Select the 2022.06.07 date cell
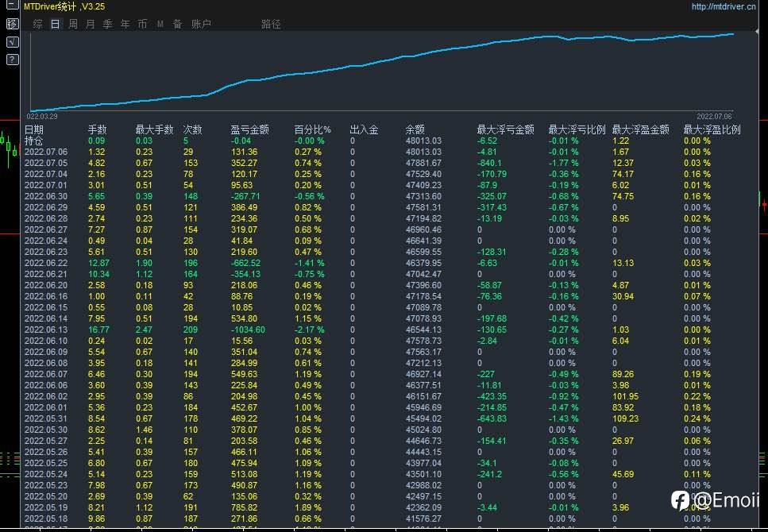 tap(46, 374)
